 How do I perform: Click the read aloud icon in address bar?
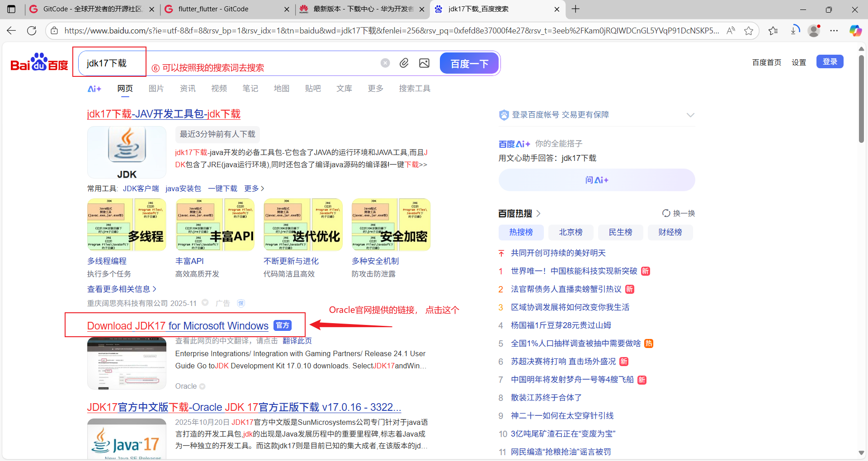[x=731, y=31]
